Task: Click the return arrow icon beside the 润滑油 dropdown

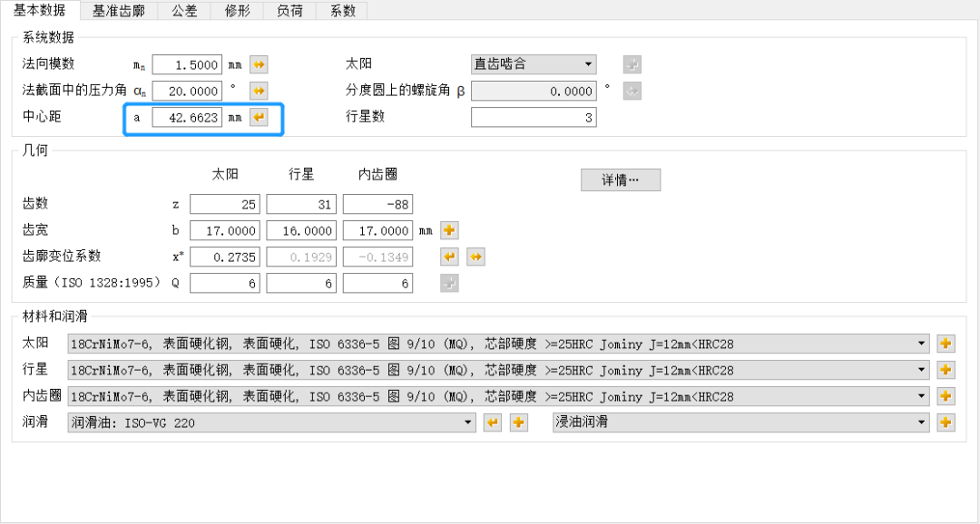Action: click(492, 422)
